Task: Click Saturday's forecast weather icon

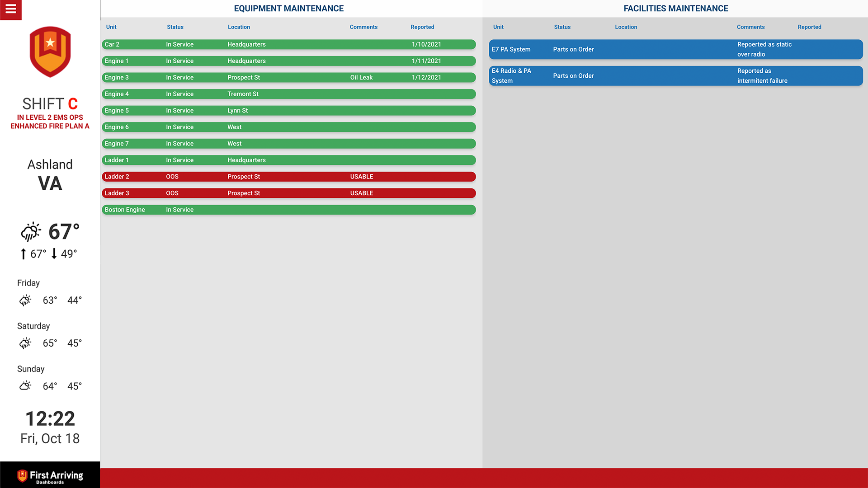Action: pos(25,343)
